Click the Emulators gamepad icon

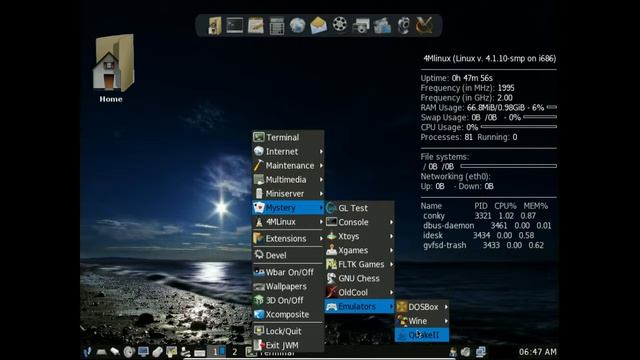coord(331,307)
